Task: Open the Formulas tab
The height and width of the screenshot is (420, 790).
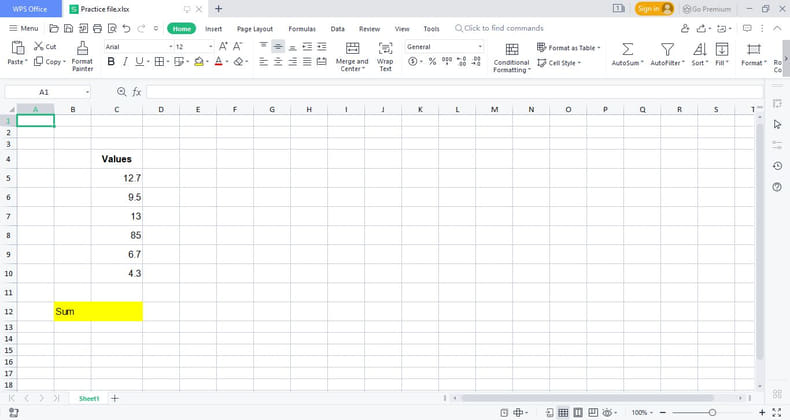Action: [x=302, y=29]
